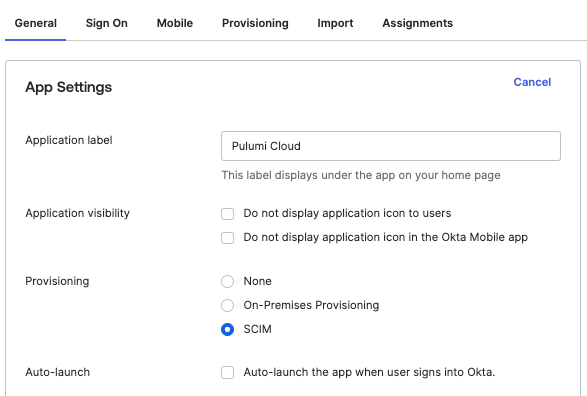This screenshot has height=396, width=587.
Task: Switch to the Sign On tab
Action: pyautogui.click(x=107, y=23)
